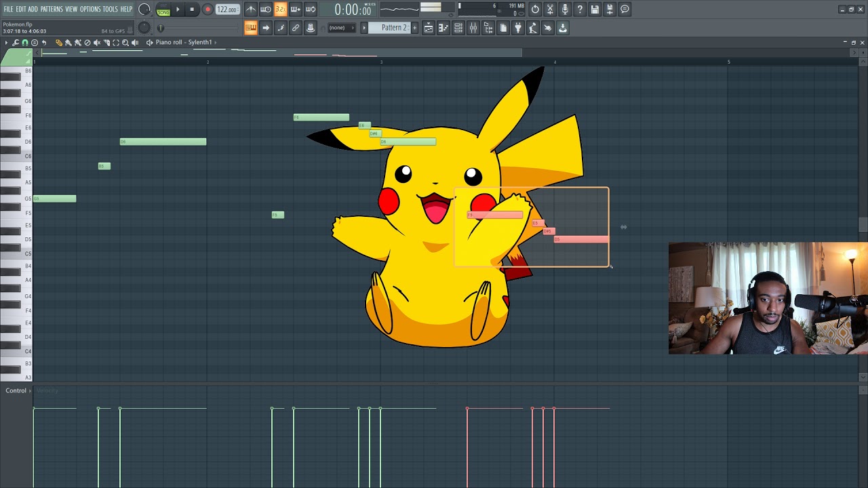
Task: Open the project info speech bubble icon
Action: coord(625,9)
